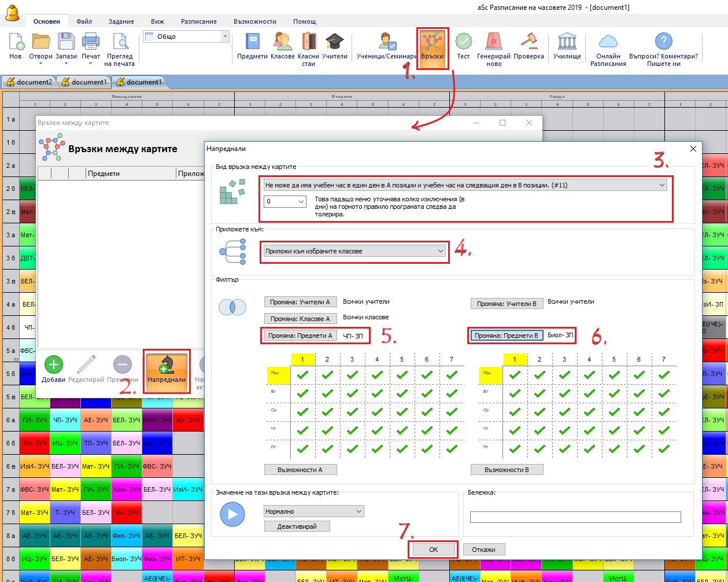Viewport: 728px width, 582px height.
Task: Expand the card relation type dropdown
Action: 662,185
